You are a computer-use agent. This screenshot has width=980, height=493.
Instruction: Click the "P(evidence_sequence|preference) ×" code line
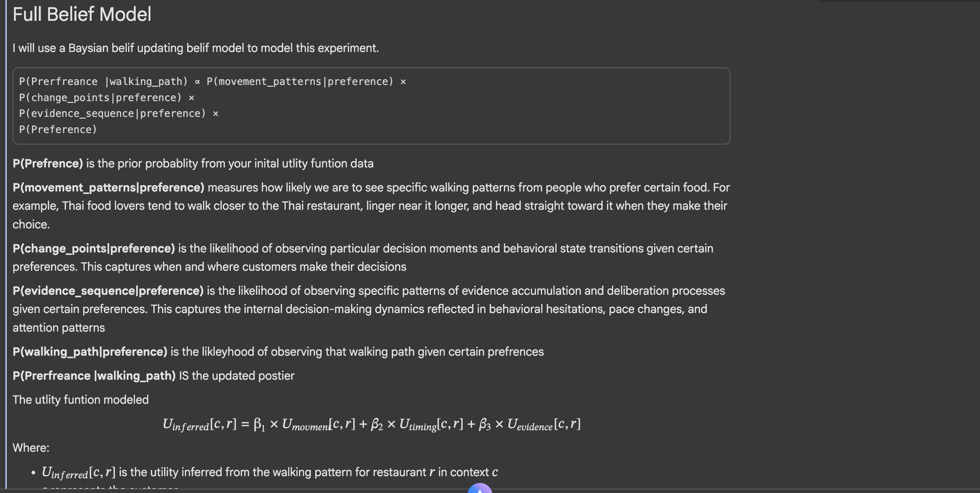pyautogui.click(x=119, y=114)
